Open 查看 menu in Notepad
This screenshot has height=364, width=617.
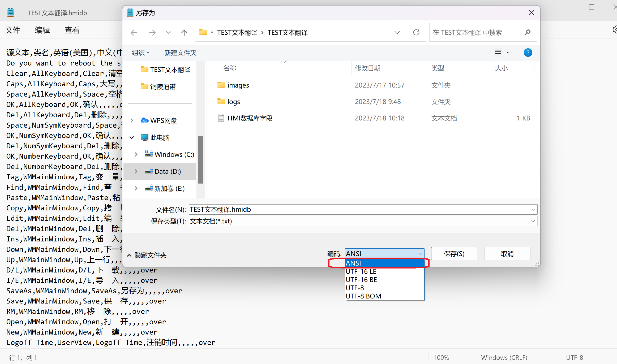coord(72,30)
